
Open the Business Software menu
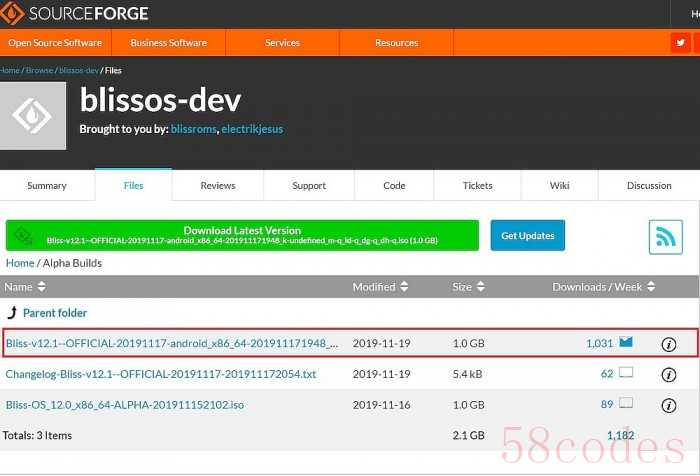[168, 43]
